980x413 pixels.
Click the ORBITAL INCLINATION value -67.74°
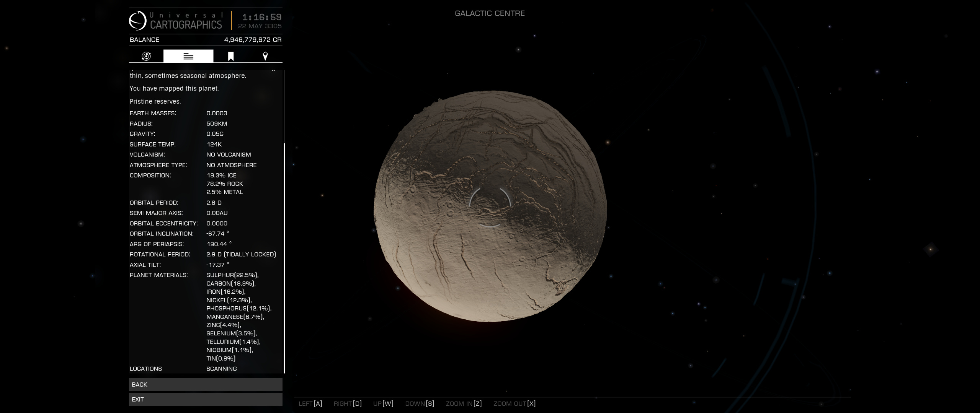point(218,234)
